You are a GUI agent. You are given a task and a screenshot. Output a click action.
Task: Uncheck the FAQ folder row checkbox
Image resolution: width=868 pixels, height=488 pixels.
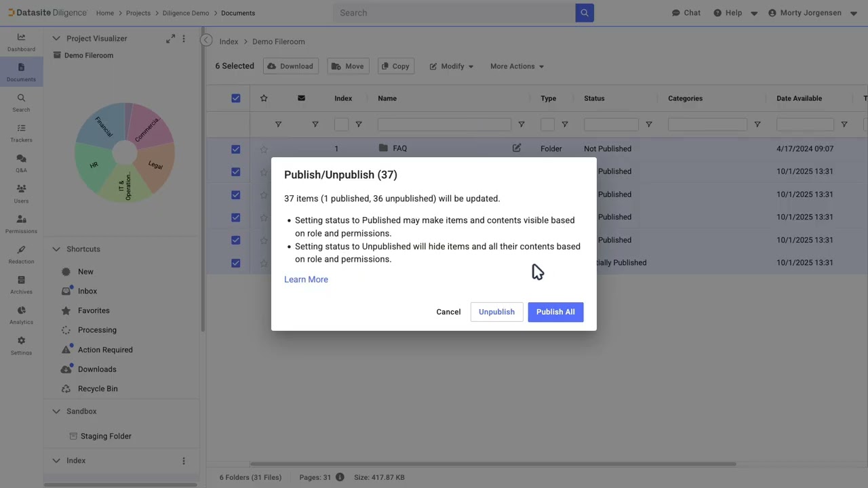pos(235,149)
